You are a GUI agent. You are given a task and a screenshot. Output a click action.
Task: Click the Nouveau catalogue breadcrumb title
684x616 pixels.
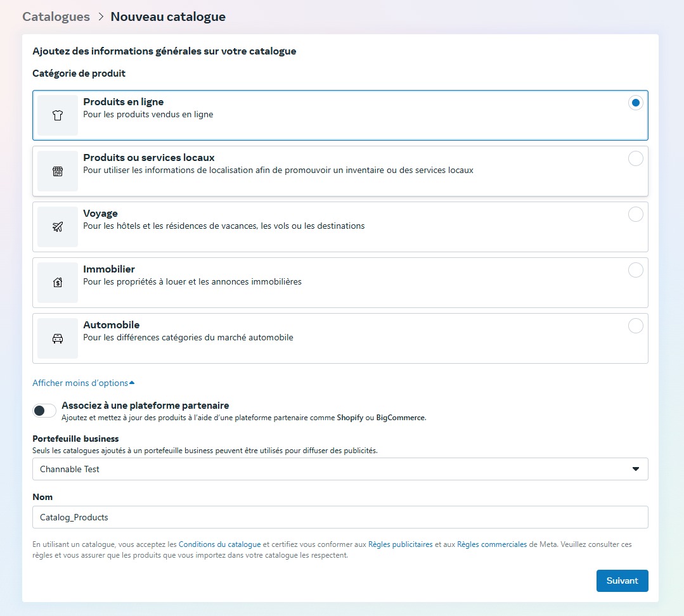point(168,16)
